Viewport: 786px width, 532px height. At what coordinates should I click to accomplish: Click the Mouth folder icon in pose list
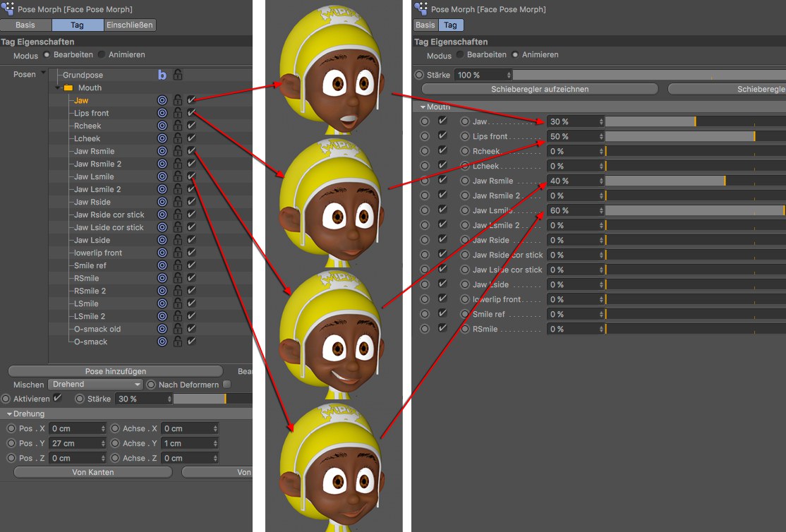[68, 88]
